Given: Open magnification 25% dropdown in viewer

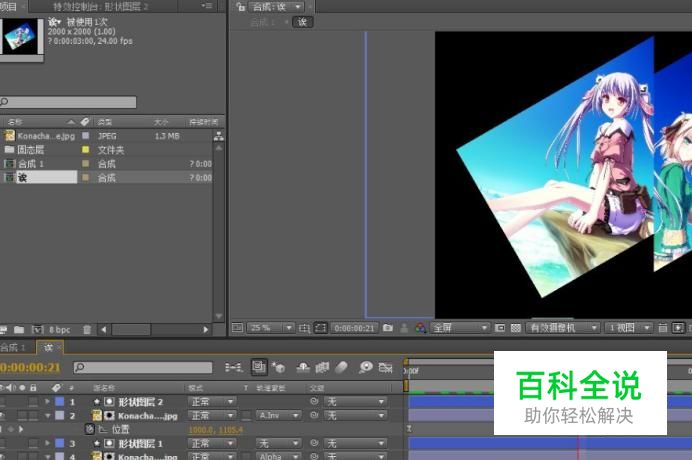Looking at the screenshot, I should pos(270,328).
